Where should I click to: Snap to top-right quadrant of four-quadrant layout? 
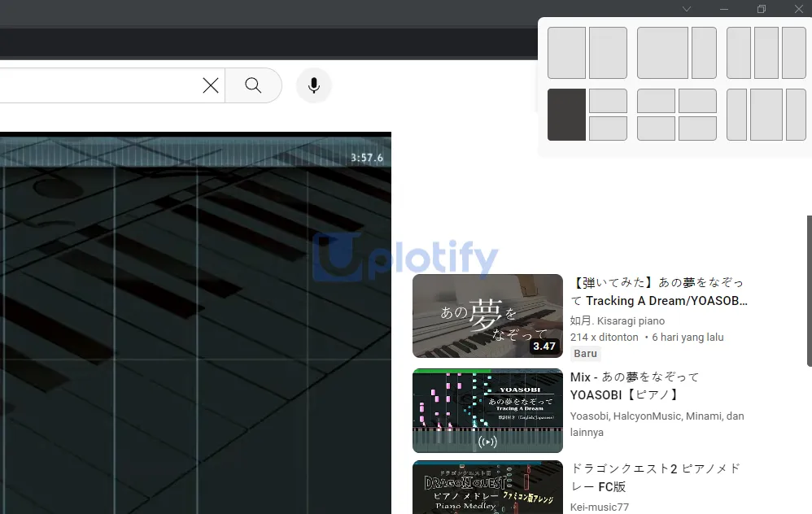tap(697, 101)
